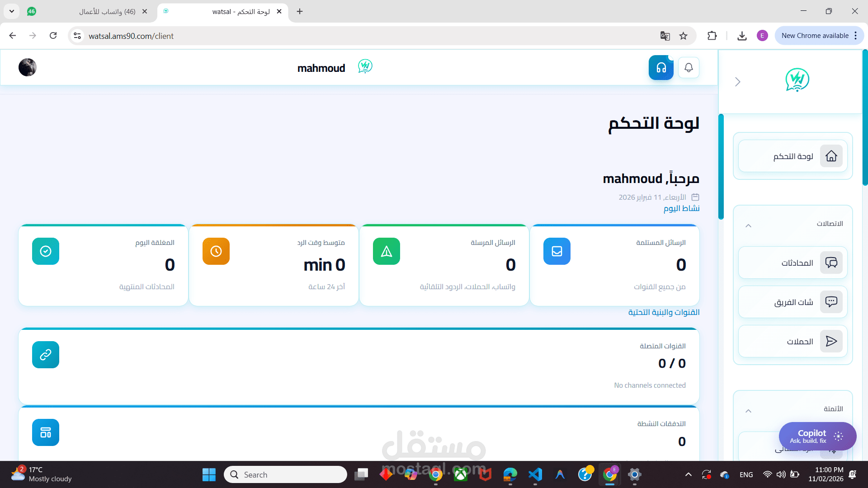Click the received messages inbox icon
This screenshot has height=488, width=868.
(557, 251)
